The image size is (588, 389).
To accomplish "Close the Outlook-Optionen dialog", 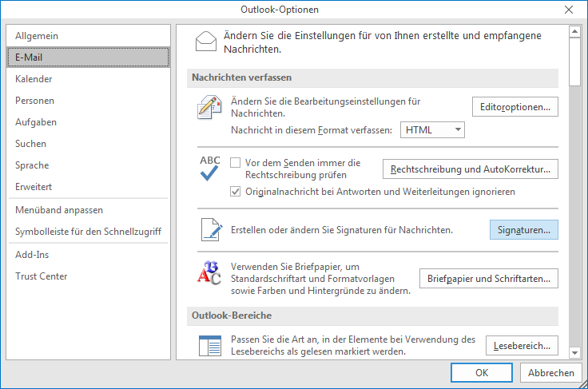I will click(569, 10).
